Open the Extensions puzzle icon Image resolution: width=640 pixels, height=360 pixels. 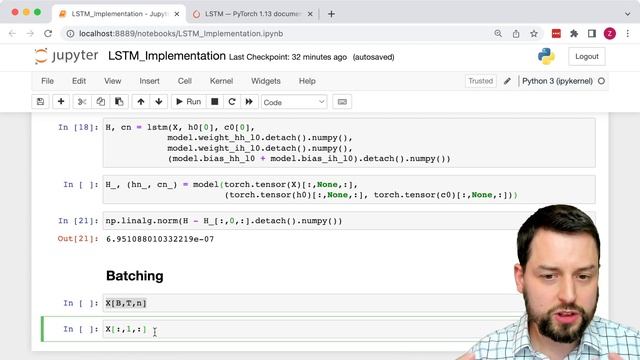(x=574, y=33)
